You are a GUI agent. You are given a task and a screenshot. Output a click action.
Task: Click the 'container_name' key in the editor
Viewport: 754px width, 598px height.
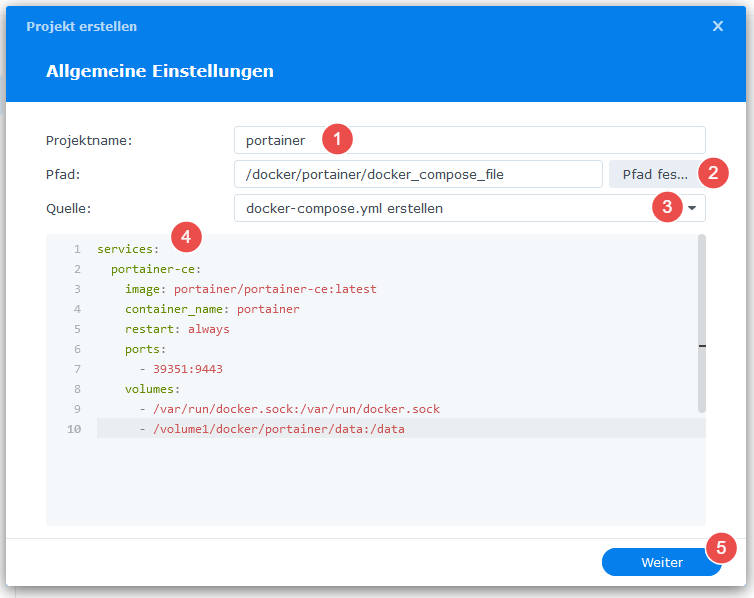(x=174, y=309)
